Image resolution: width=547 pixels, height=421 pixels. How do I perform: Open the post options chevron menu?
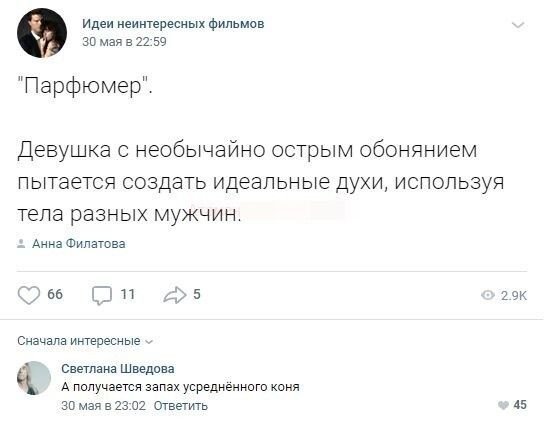[518, 25]
